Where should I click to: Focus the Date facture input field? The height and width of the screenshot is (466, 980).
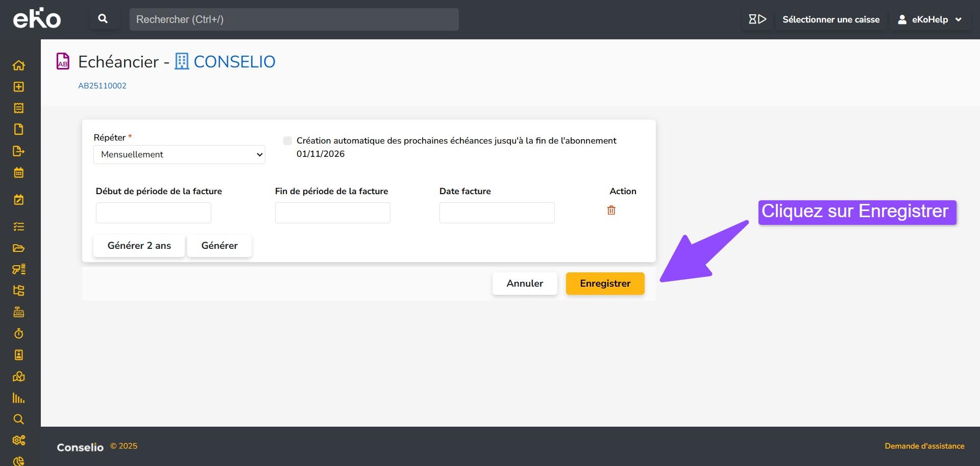tap(497, 213)
